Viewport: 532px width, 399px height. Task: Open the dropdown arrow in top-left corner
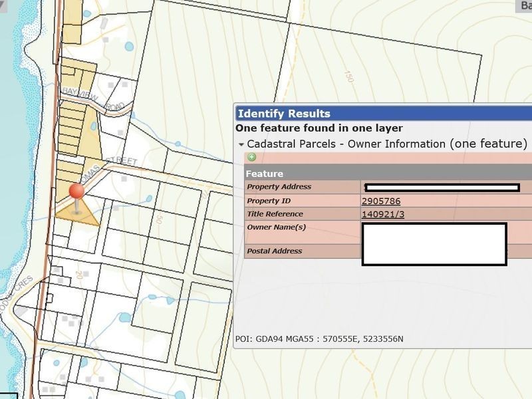pos(3,6)
